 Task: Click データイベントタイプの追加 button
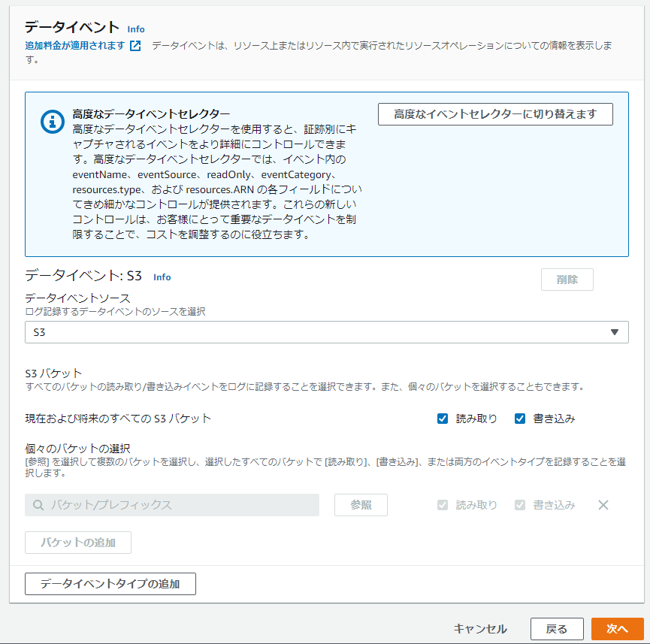coord(110,584)
